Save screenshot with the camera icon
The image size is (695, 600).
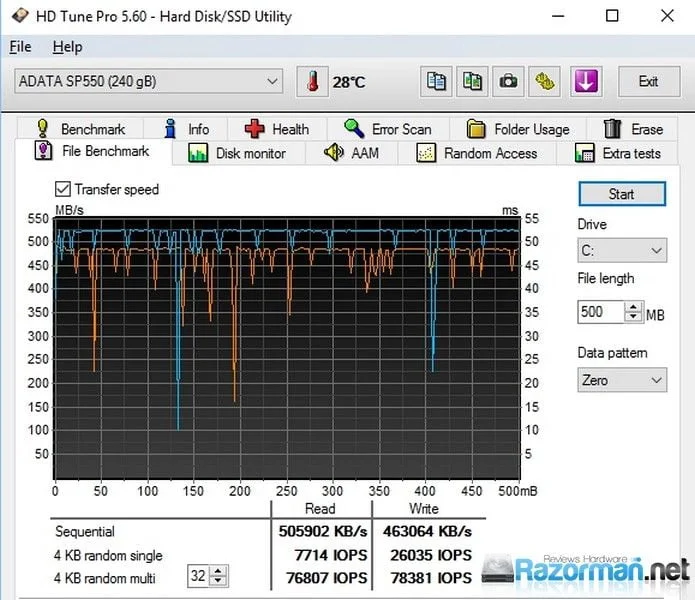(508, 82)
